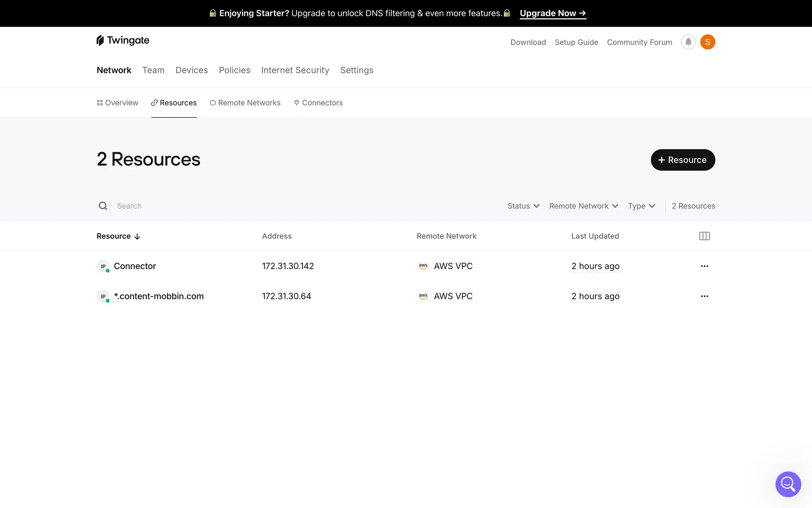Click the Twingate logo
This screenshot has height=508, width=812.
tap(123, 40)
